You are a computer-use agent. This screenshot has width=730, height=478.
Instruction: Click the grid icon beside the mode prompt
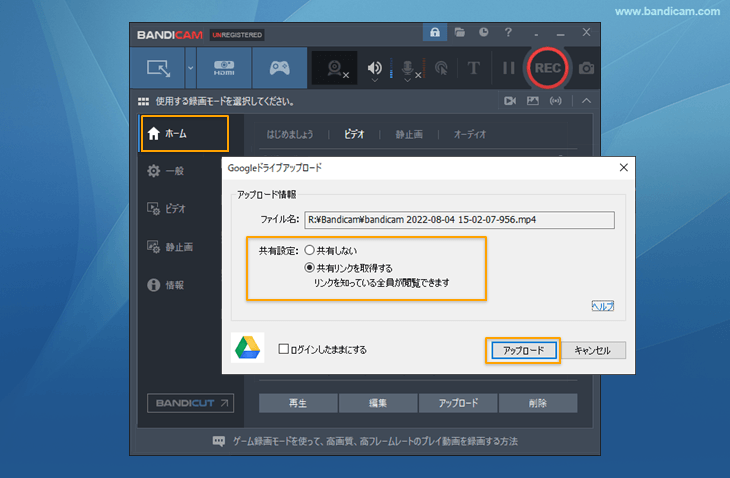click(143, 101)
